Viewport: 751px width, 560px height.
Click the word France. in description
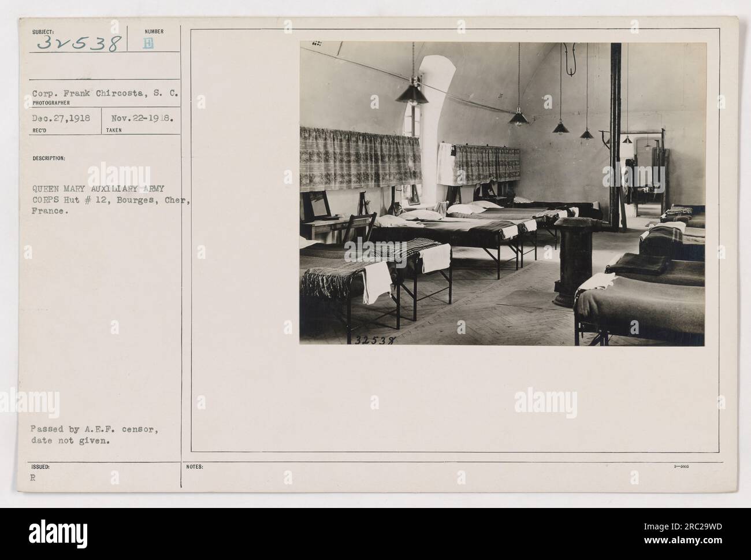click(x=50, y=212)
